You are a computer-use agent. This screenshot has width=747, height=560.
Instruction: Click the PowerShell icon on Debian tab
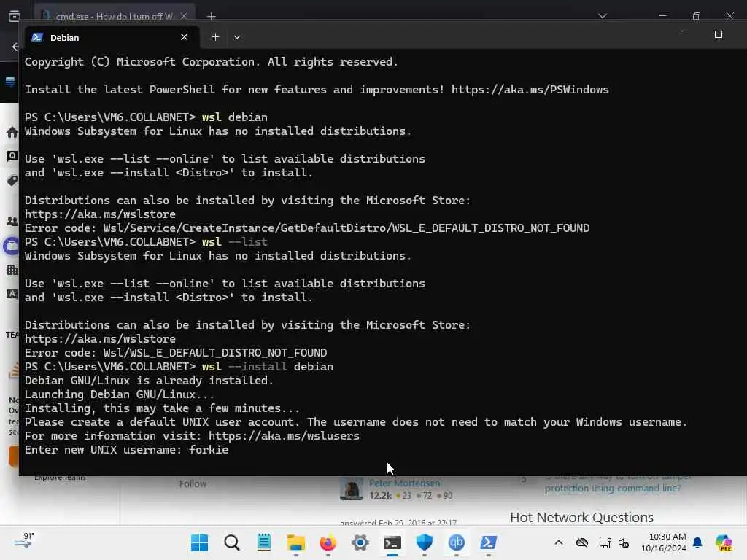37,37
